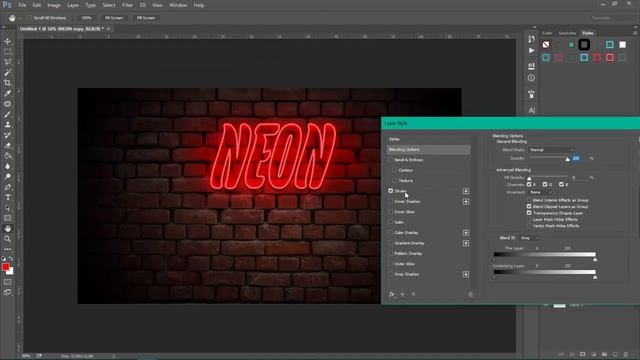Open the Blend Mode dropdown
Image resolution: width=640 pixels, height=360 pixels.
[x=551, y=150]
